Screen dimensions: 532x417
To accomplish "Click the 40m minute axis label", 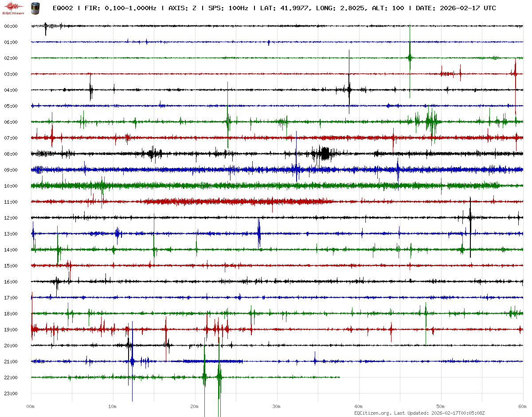I will 359,406.
